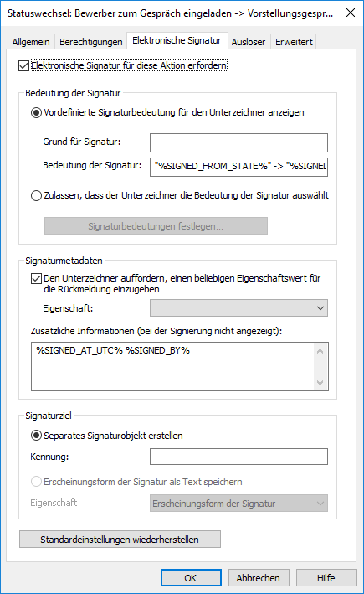Uncheck 'Den Unterzeichner auffordern' checkbox

coord(36,278)
